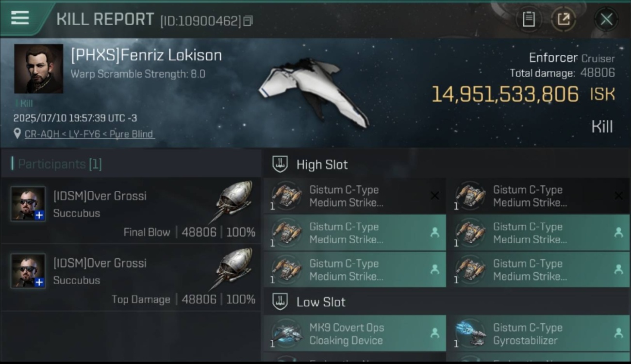The width and height of the screenshot is (631, 364).
Task: Open the clipboard notes icon
Action: click(529, 19)
